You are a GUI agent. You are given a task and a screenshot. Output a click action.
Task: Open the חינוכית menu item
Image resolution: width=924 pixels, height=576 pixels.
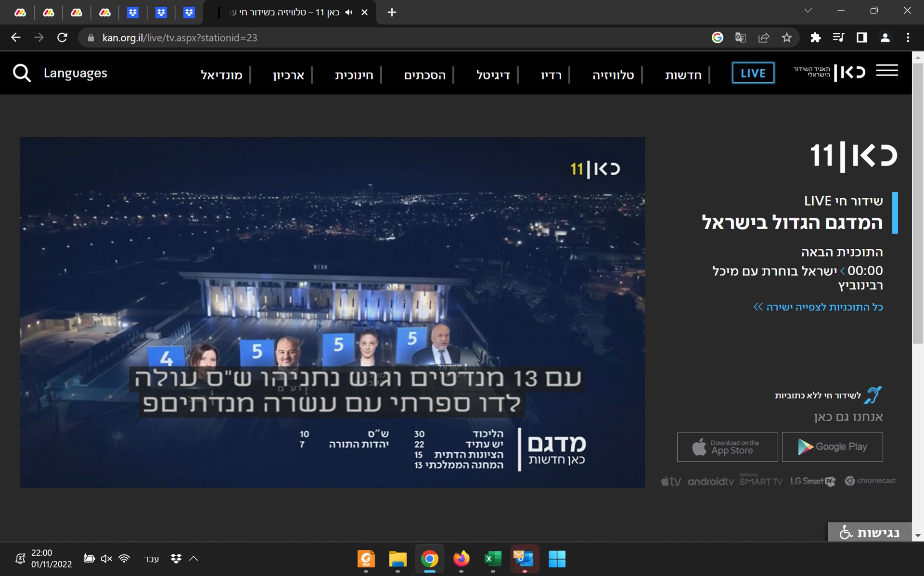tap(354, 75)
